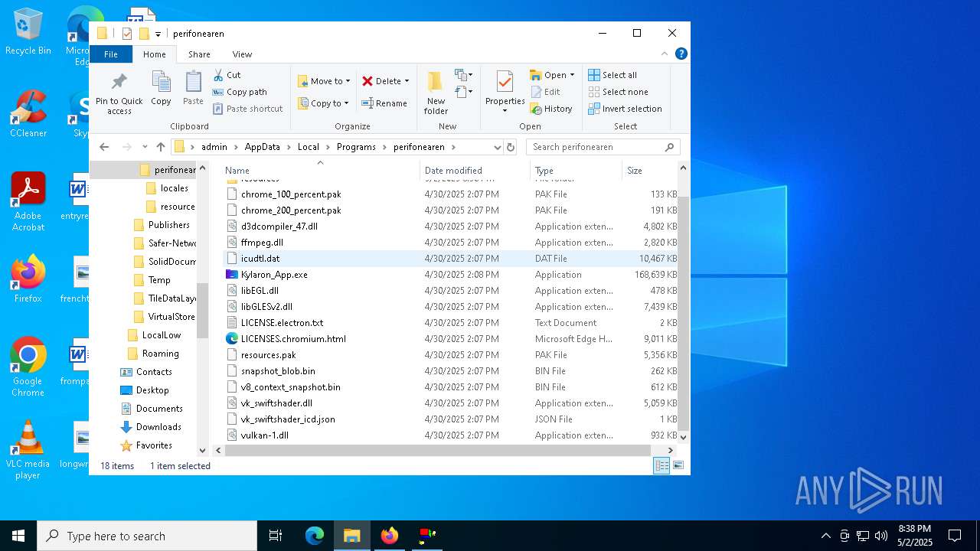
Task: Click Invert selection in ribbon
Action: [625, 109]
